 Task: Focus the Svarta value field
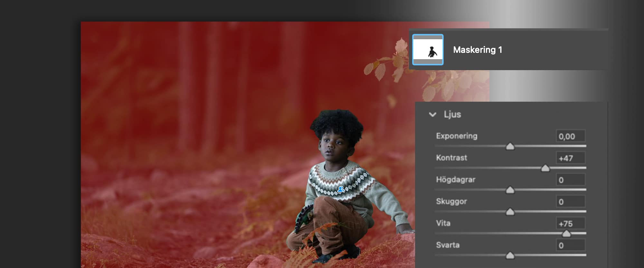pyautogui.click(x=570, y=245)
